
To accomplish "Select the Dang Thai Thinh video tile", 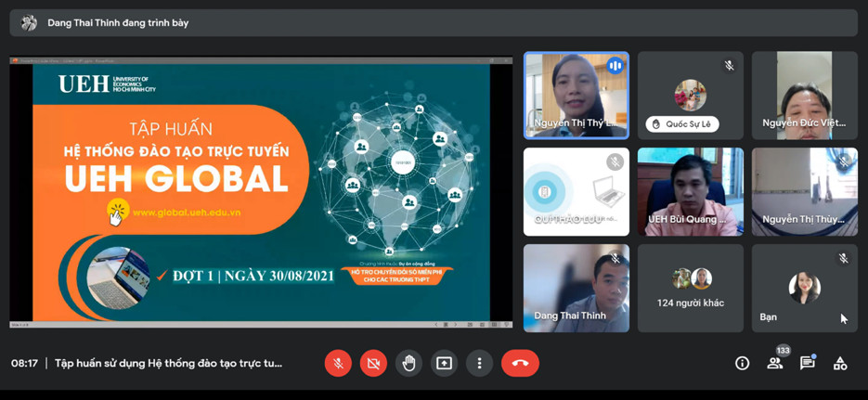I will (x=576, y=288).
